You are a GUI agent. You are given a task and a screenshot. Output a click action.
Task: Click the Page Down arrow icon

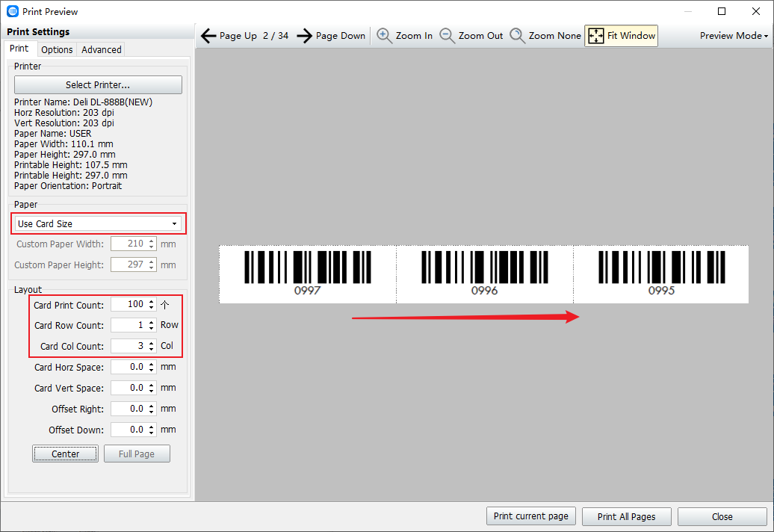(x=305, y=36)
